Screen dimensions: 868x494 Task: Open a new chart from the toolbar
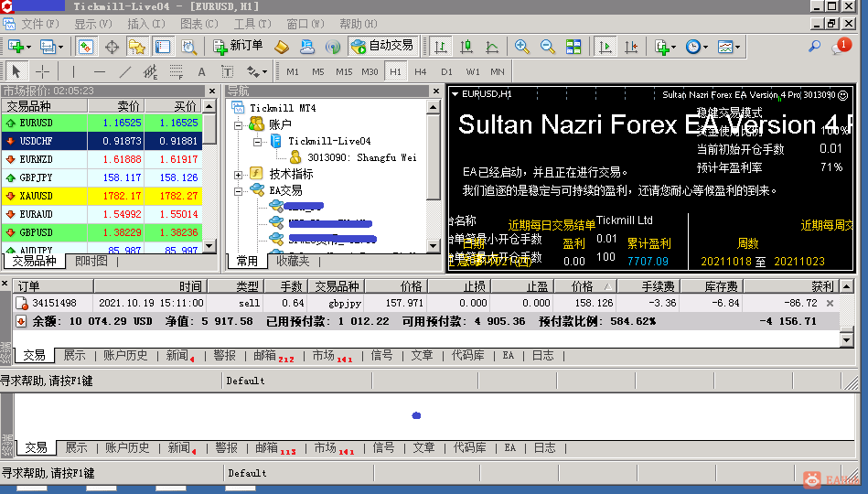coord(16,47)
